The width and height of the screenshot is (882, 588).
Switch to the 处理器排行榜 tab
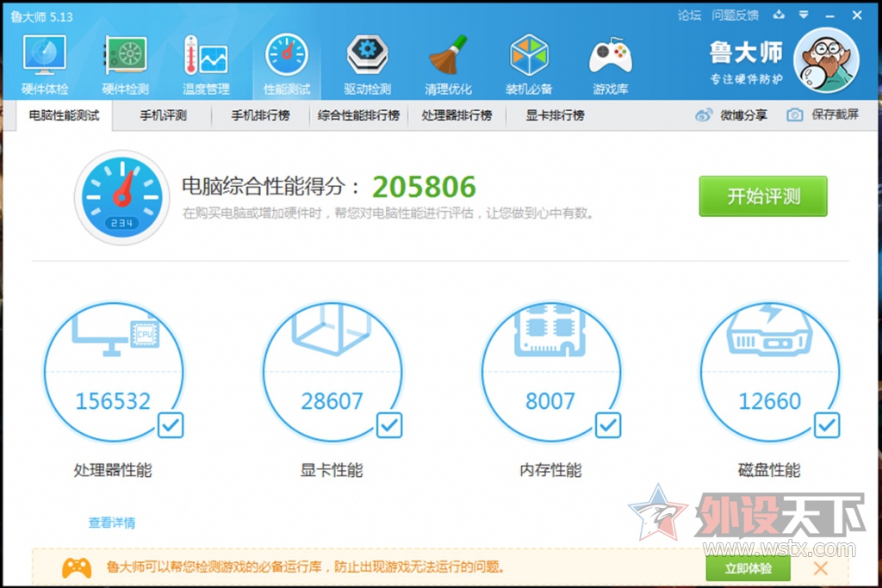pyautogui.click(x=457, y=116)
